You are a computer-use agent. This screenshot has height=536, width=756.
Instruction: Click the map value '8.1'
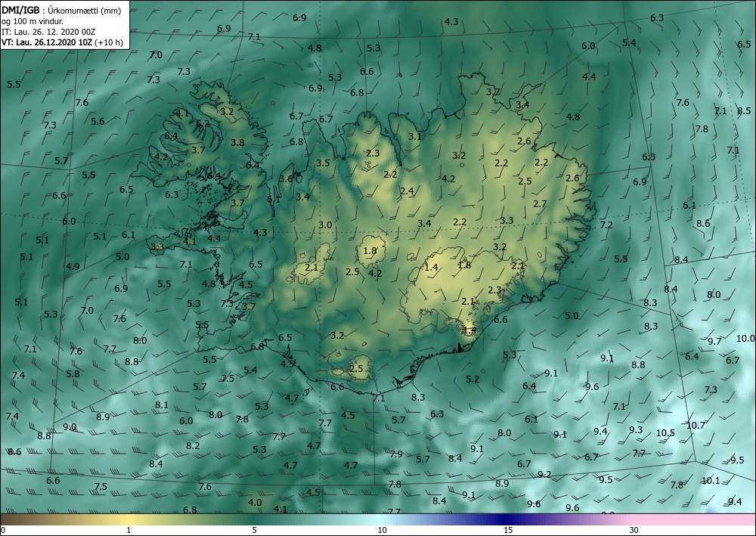click(x=162, y=405)
